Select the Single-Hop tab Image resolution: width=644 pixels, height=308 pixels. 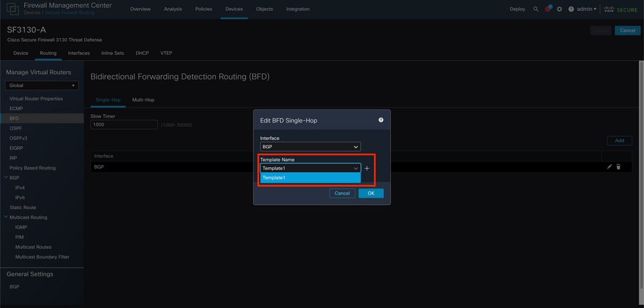108,100
